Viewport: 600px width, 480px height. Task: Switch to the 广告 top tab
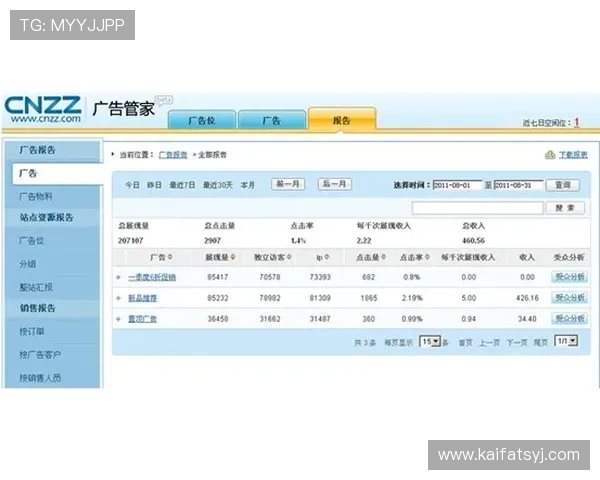272,121
